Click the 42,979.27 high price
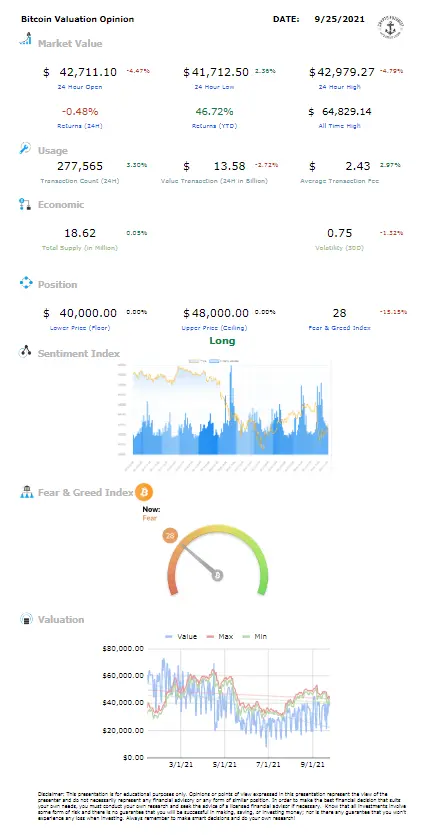Screen dimensions: 434x835 pyautogui.click(x=345, y=72)
